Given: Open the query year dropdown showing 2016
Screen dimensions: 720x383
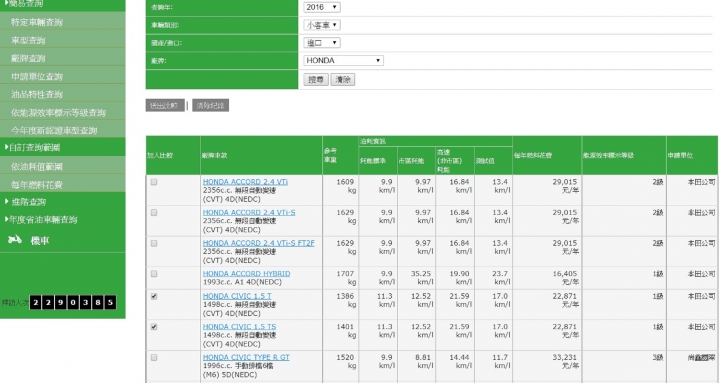Looking at the screenshot, I should (x=321, y=7).
